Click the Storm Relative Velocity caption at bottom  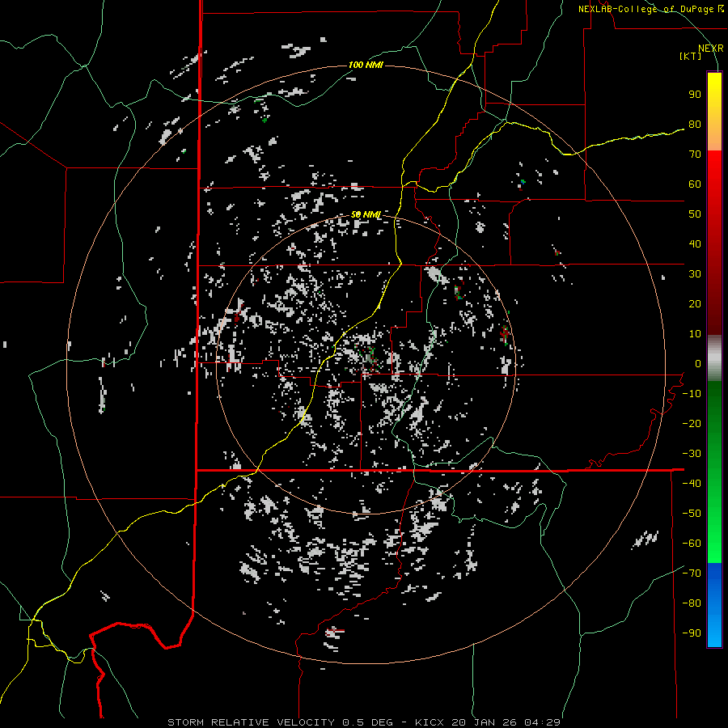pyautogui.click(x=364, y=722)
